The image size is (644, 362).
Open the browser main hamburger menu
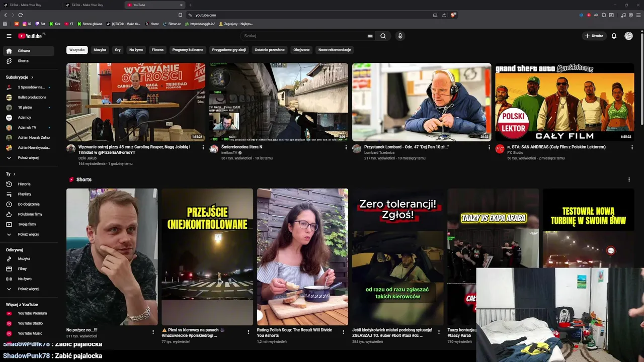[x=638, y=15]
